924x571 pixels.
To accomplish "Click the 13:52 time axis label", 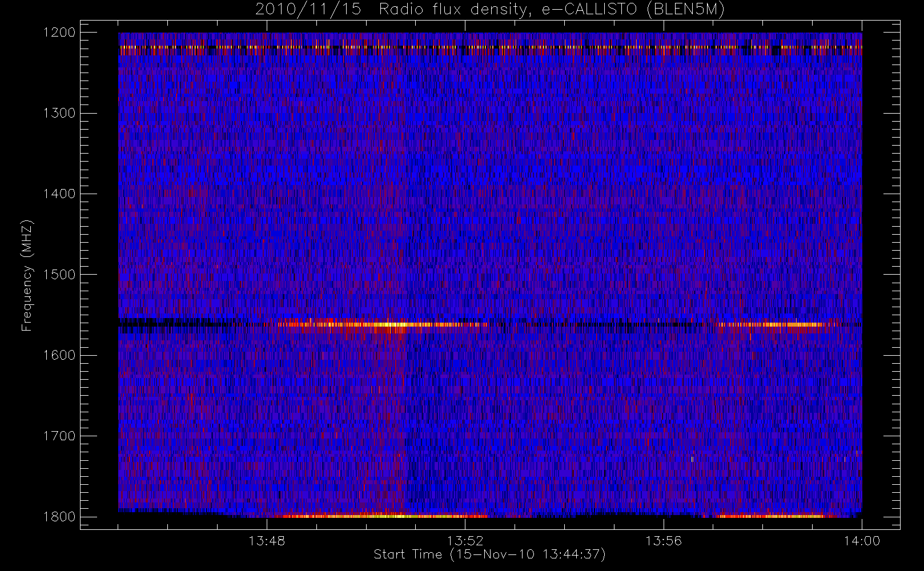I will coord(465,541).
